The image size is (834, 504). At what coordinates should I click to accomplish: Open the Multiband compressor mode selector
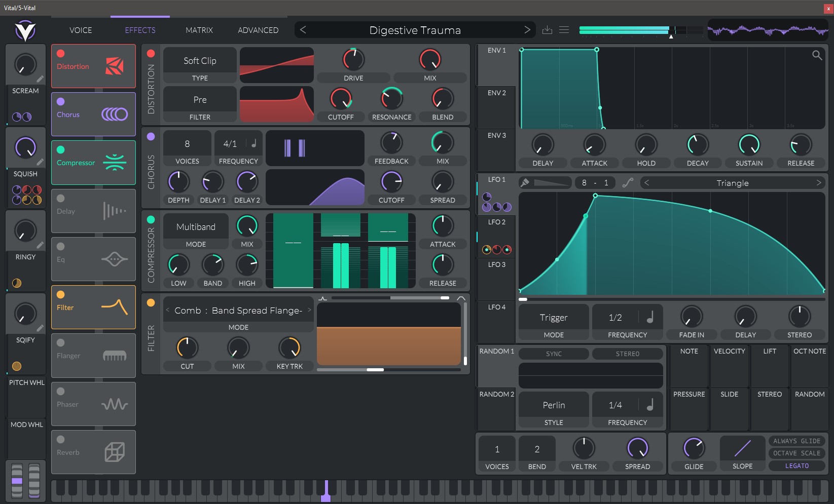click(x=196, y=226)
